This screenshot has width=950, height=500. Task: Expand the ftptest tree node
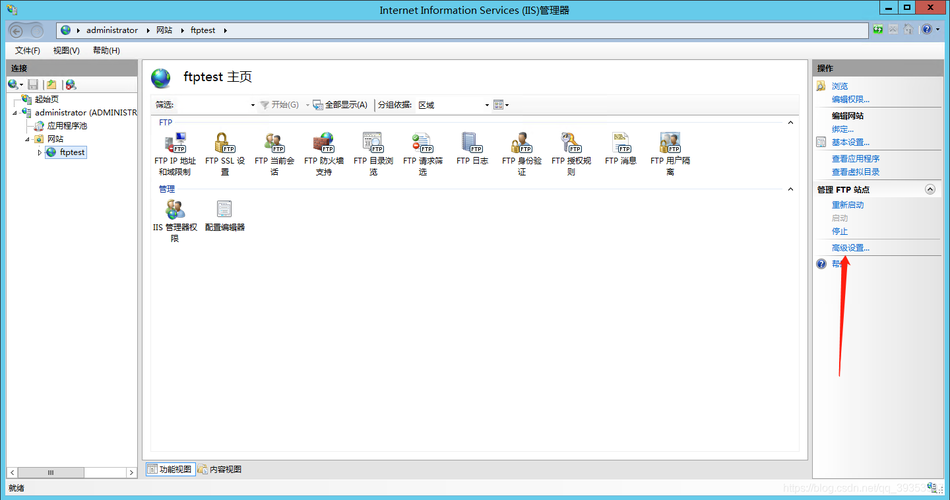click(x=39, y=153)
